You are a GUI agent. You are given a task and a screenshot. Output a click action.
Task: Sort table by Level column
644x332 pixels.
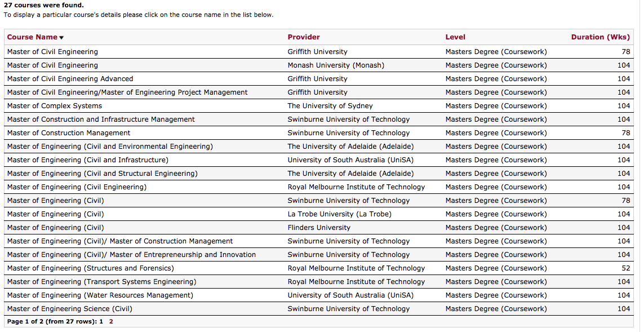(x=455, y=37)
